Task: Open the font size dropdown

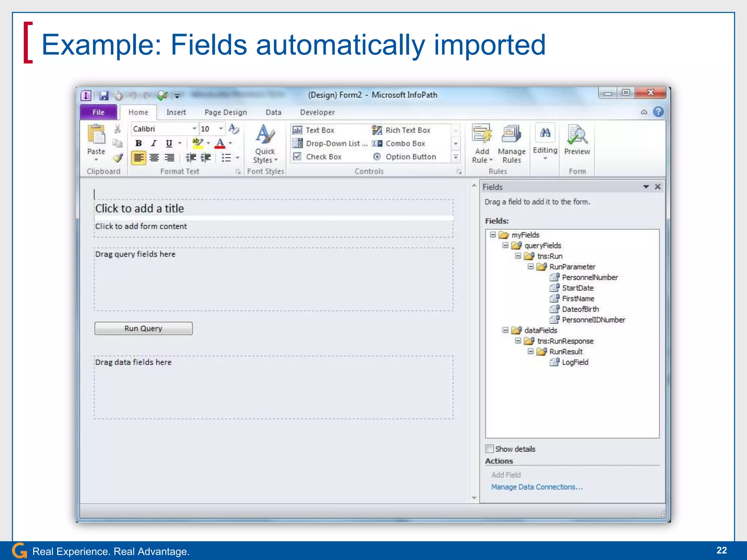Action: pyautogui.click(x=221, y=129)
